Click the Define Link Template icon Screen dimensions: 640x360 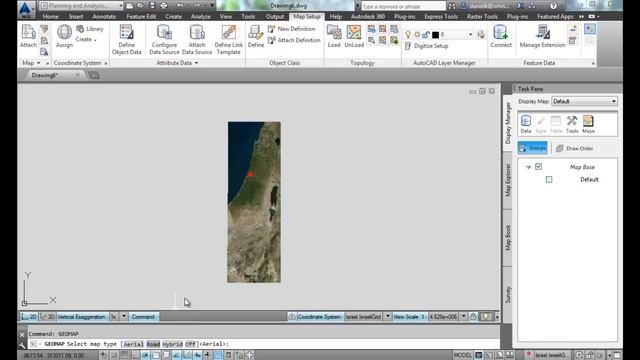(229, 32)
